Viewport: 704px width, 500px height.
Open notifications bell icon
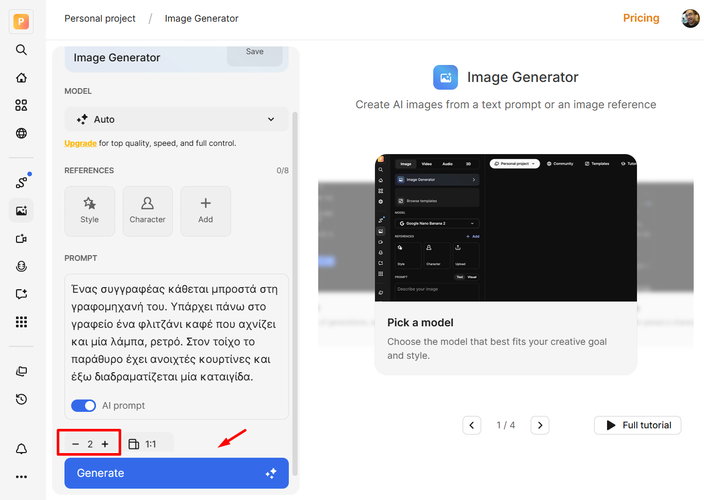[21, 449]
